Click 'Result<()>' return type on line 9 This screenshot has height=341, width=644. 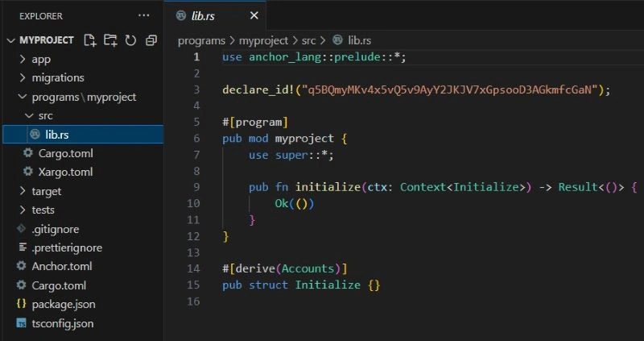click(x=592, y=187)
